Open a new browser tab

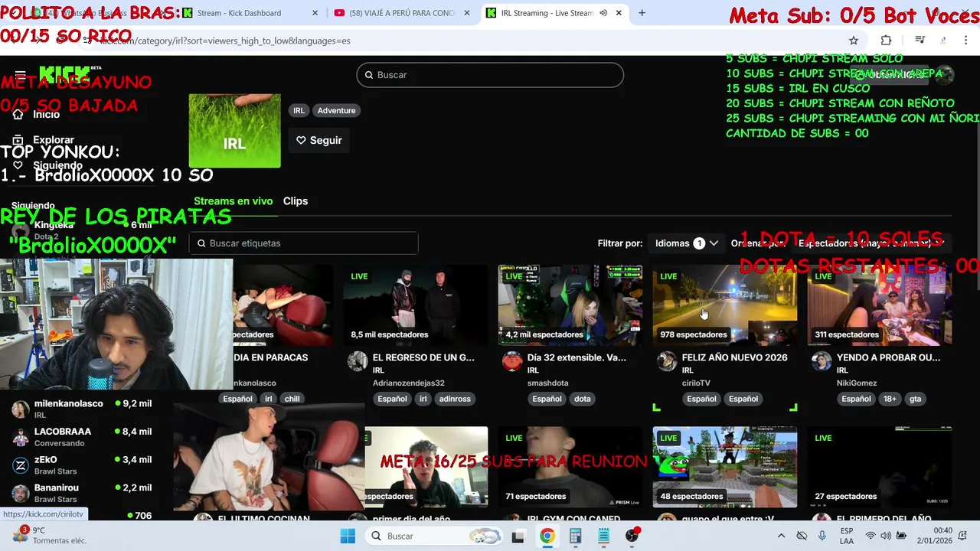click(642, 13)
